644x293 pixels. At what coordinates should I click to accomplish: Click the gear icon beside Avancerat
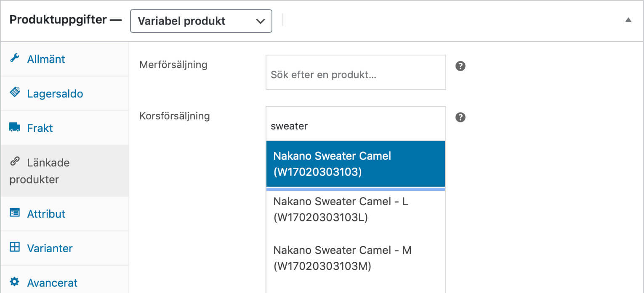tap(15, 282)
